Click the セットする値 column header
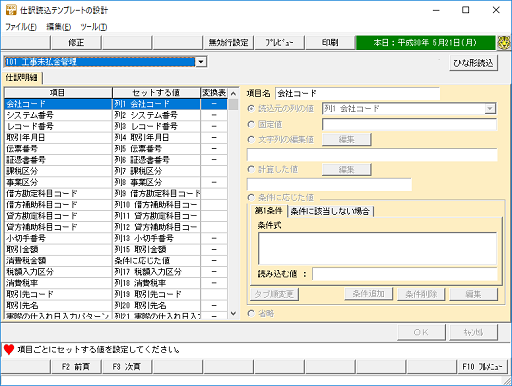512x386 pixels. point(156,93)
